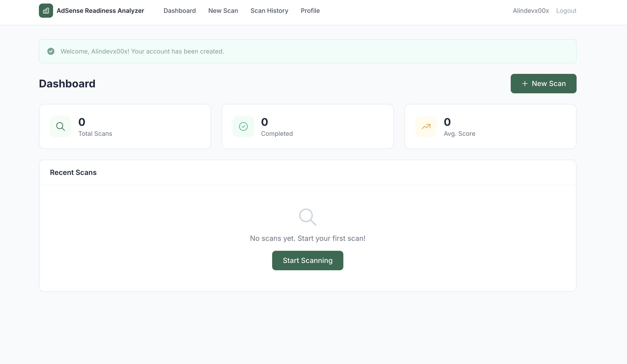Open the Profile nav link
The height and width of the screenshot is (364, 627).
(310, 11)
